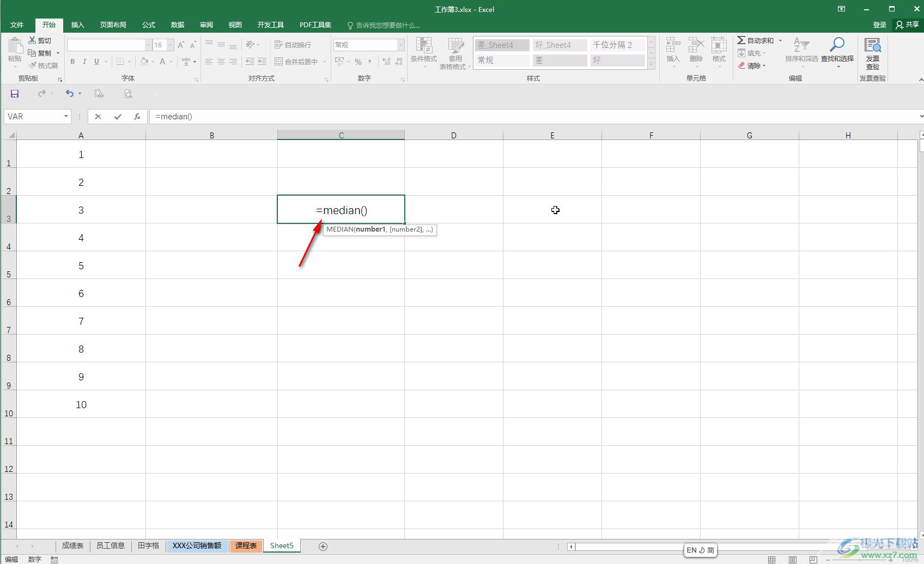Open the 成绩表 sheet tab
This screenshot has height=564, width=924.
[x=72, y=545]
